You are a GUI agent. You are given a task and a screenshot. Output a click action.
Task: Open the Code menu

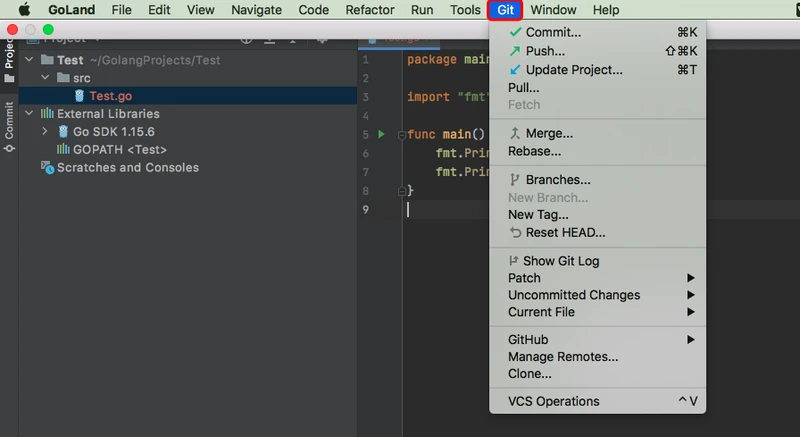(313, 10)
